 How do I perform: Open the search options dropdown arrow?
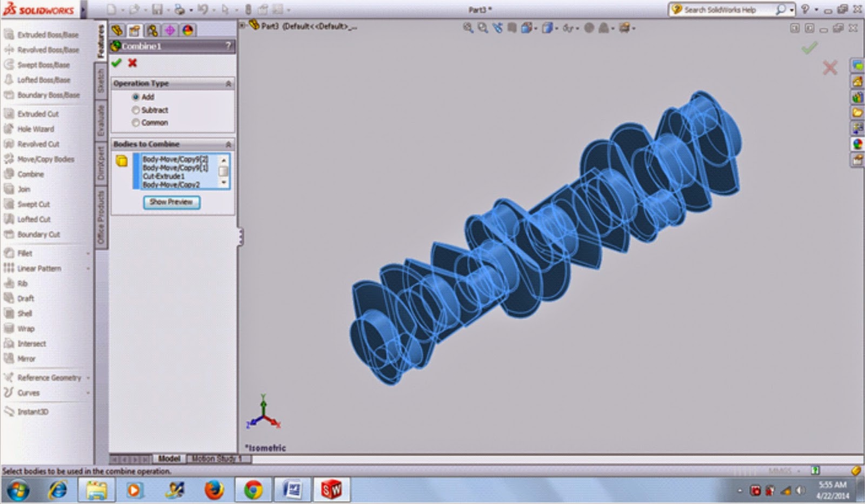tap(792, 10)
